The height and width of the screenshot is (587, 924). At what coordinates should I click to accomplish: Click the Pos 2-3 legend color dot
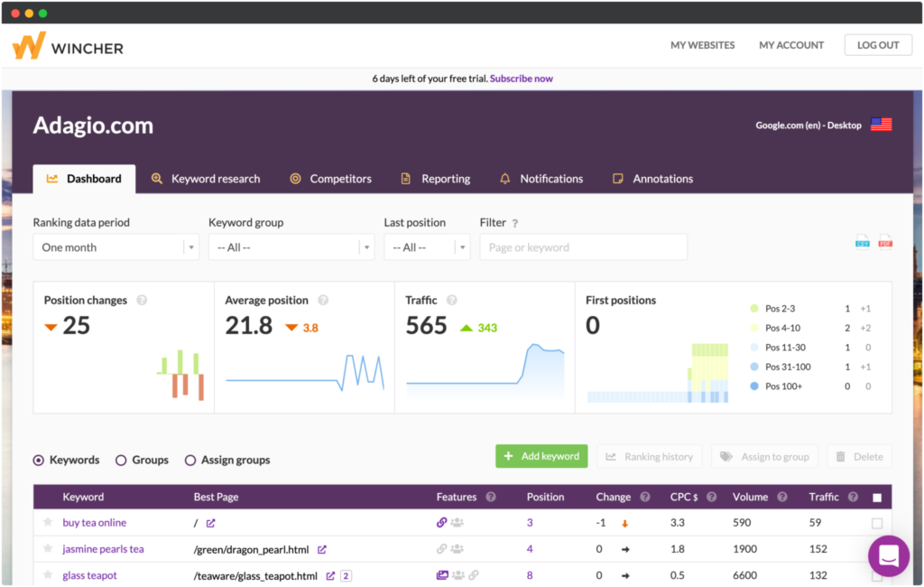753,308
